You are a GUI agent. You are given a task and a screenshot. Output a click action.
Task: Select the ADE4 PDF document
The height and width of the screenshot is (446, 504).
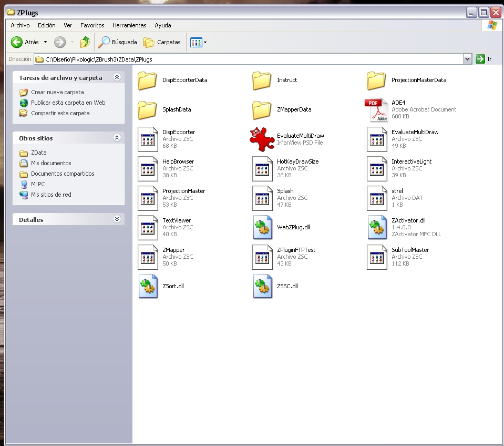coord(410,109)
